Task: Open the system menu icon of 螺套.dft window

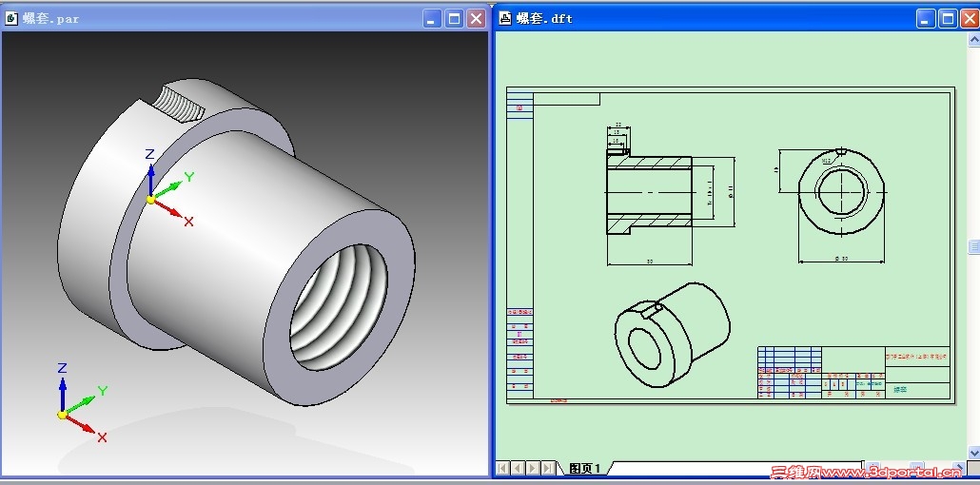Action: click(505, 19)
